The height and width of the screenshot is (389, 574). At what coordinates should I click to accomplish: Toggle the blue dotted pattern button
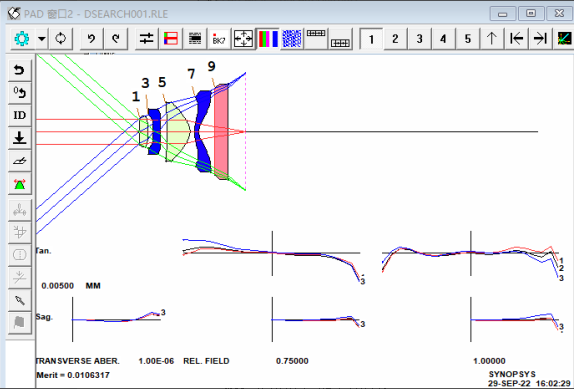[292, 38]
